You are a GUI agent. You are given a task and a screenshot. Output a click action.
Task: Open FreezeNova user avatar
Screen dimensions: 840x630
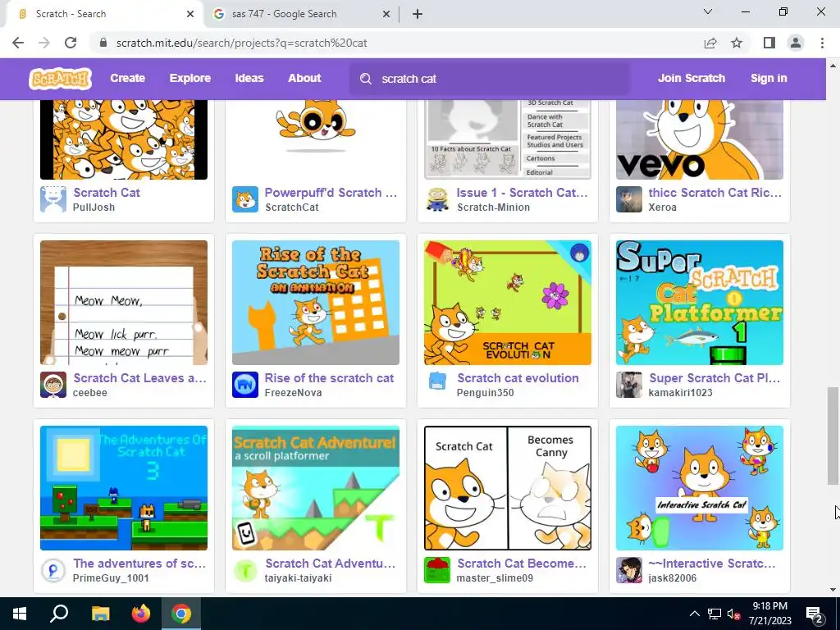(x=244, y=385)
